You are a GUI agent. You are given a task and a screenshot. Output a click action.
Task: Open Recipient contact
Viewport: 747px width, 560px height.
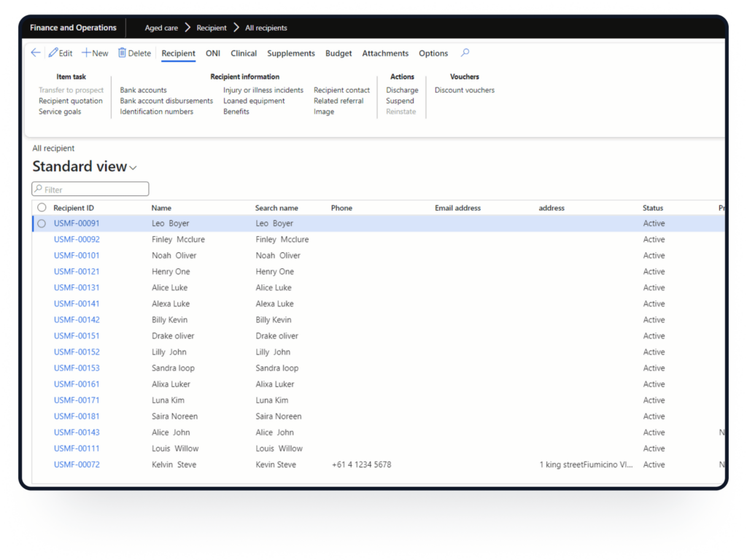pos(341,90)
